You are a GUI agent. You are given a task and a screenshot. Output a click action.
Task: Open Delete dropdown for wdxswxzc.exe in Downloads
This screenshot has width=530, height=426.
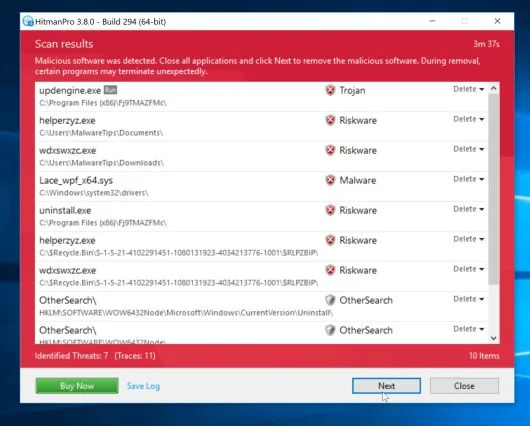click(468, 149)
